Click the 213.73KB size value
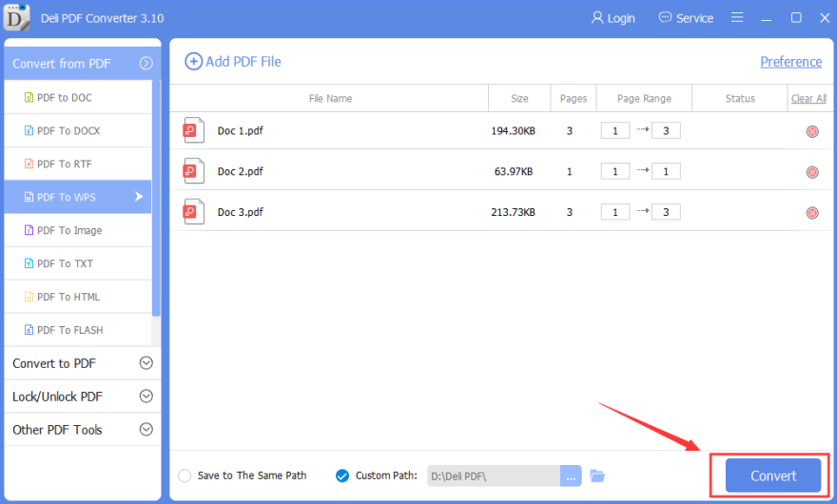The image size is (837, 504). (513, 211)
